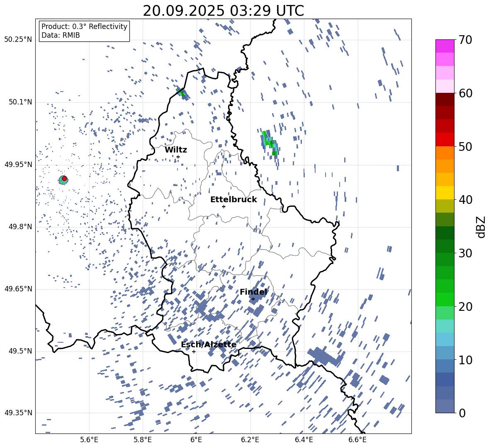This screenshot has width=491, height=448.
Task: Click the 49.8°N latitude tick label
Action: 20,227
